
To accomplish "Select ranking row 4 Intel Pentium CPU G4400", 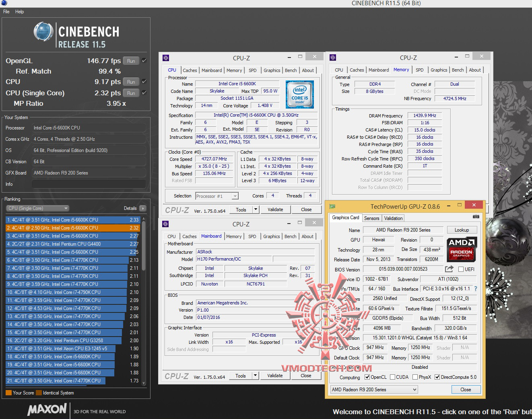I will [73, 244].
